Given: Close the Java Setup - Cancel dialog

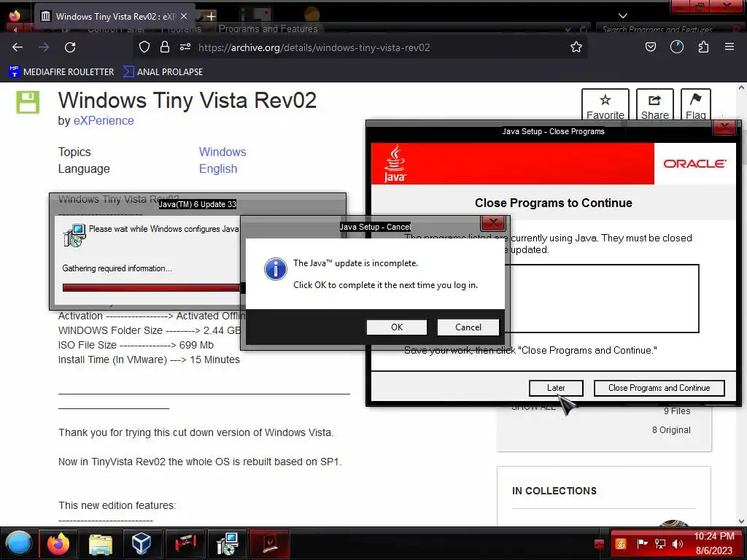Looking at the screenshot, I should click(493, 222).
